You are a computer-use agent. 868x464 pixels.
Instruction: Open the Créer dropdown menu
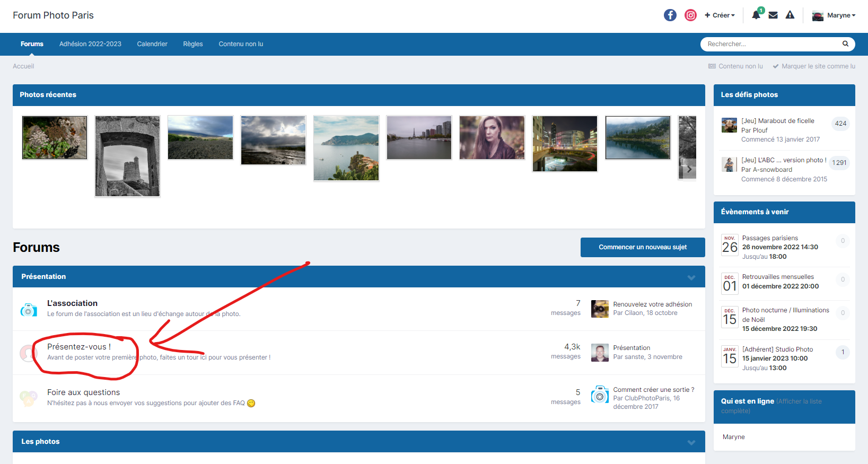pyautogui.click(x=720, y=15)
